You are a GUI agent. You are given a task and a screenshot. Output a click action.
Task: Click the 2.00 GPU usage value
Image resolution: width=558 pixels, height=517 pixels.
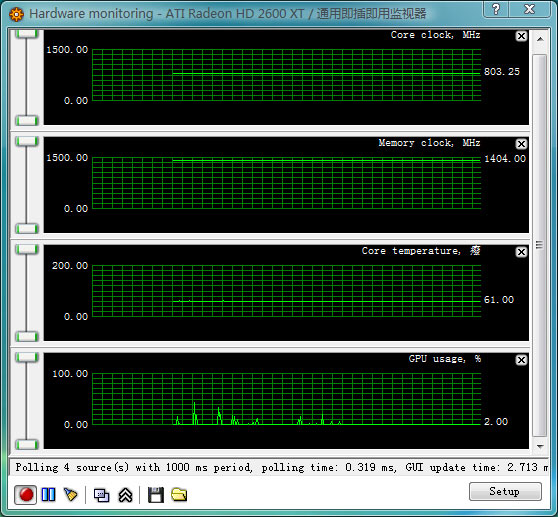click(x=496, y=422)
